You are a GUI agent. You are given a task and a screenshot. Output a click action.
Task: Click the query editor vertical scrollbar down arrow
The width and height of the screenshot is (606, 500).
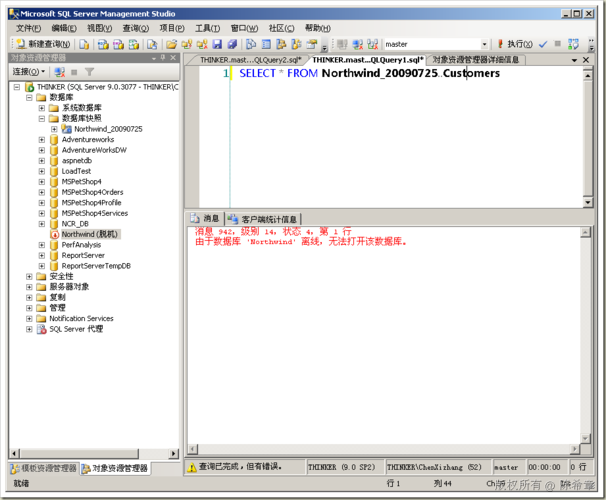pos(587,202)
